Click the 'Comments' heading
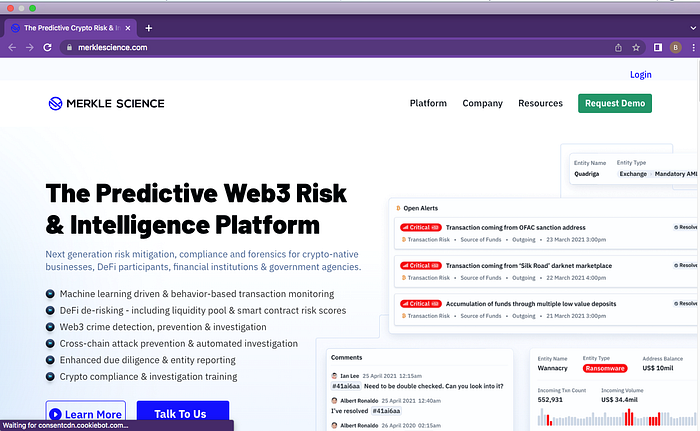This screenshot has height=431, width=700. tap(346, 357)
